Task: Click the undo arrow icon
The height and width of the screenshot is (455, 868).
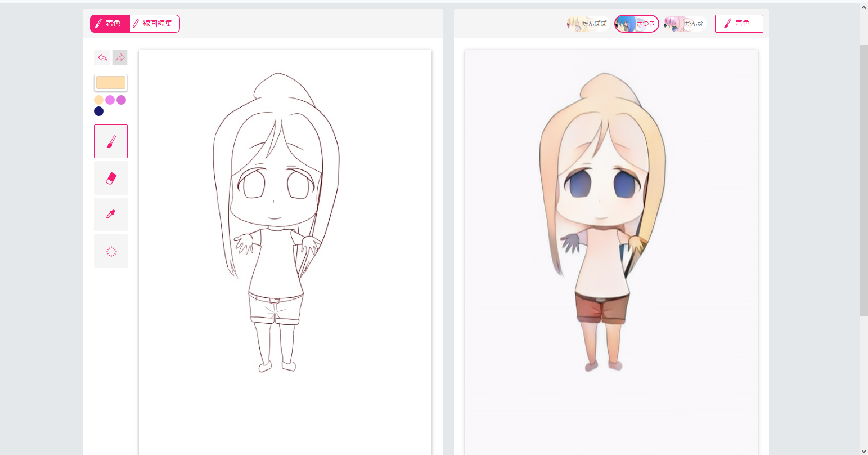Action: (102, 57)
